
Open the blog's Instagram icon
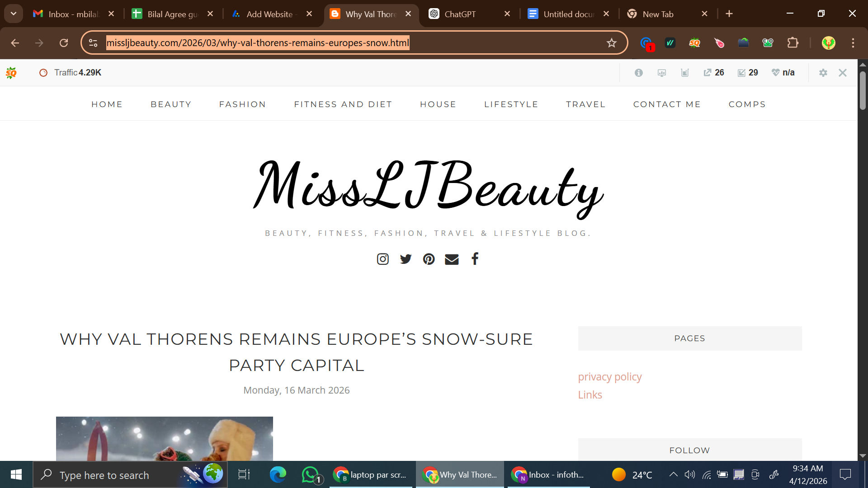click(382, 259)
